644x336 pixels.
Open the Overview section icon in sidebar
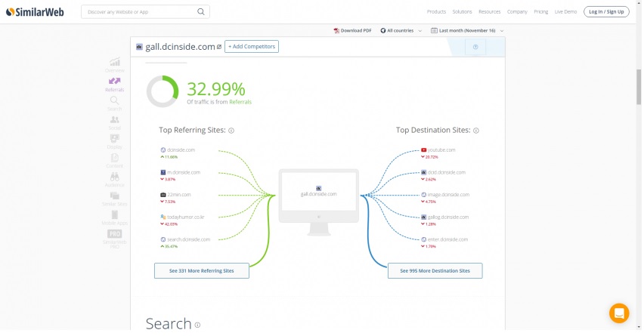pos(115,63)
